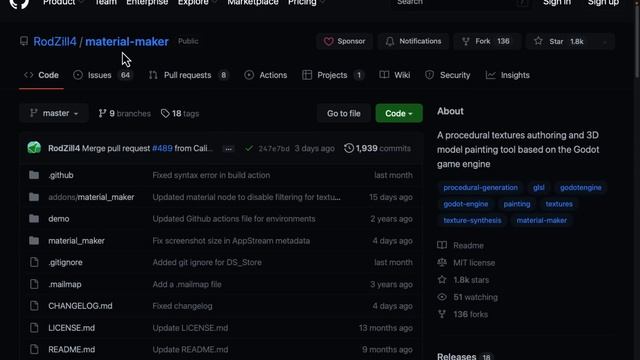
Task: Open the Product menu dropdown
Action: coord(63,2)
